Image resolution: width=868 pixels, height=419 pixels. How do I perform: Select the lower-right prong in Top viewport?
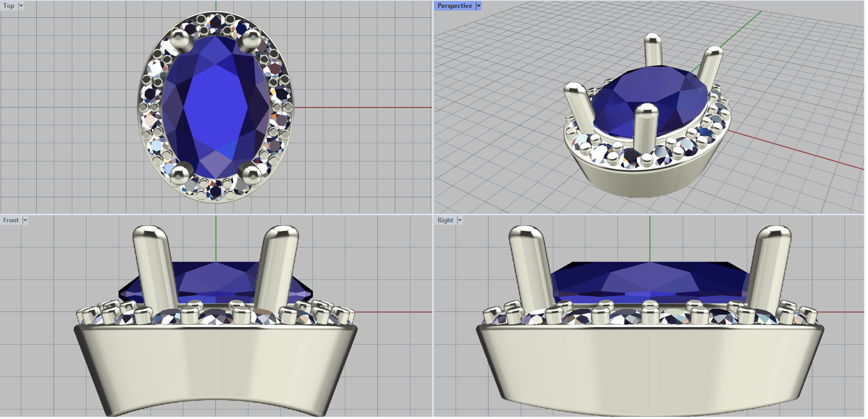[250, 173]
